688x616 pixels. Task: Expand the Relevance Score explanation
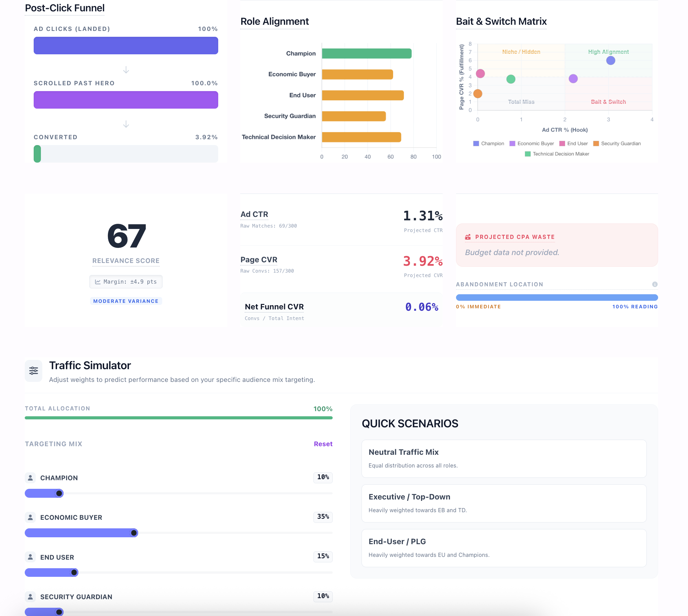(x=126, y=261)
